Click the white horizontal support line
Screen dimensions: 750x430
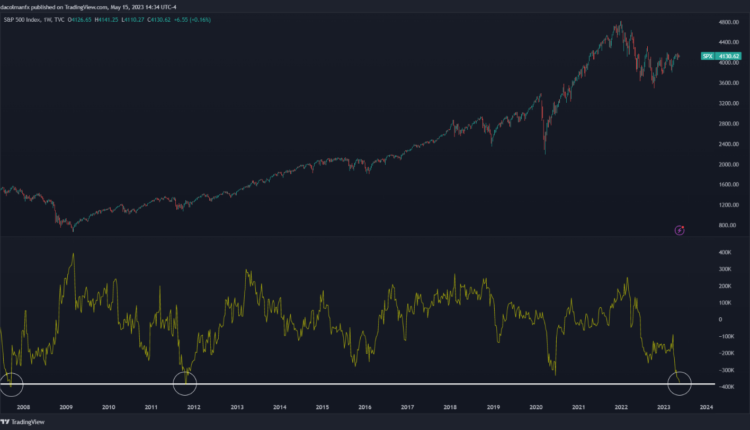click(400, 384)
